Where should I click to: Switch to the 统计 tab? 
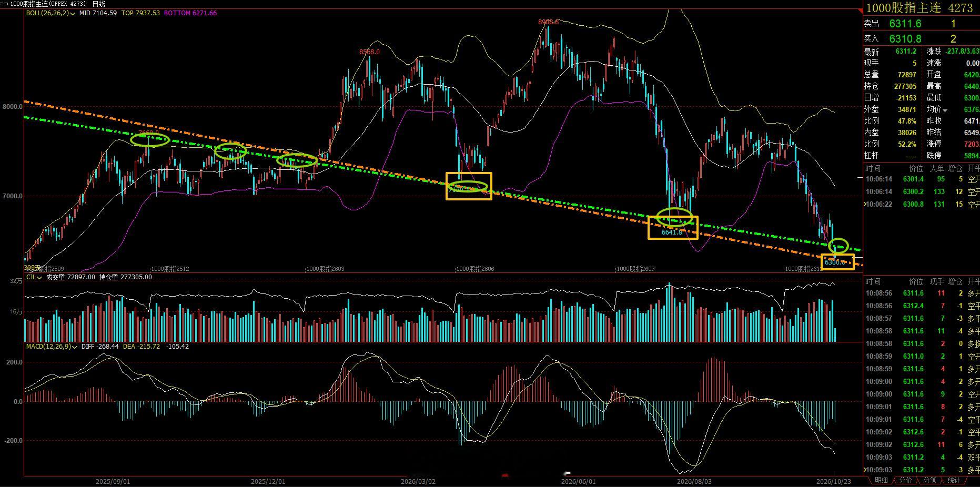pyautogui.click(x=954, y=480)
